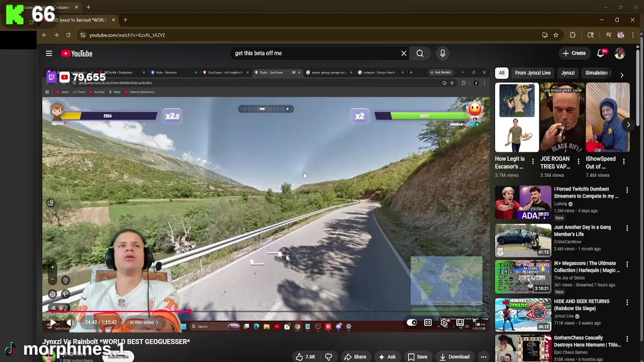Open the browser extensions puzzle icon
The width and height of the screenshot is (644, 362).
tap(573, 35)
